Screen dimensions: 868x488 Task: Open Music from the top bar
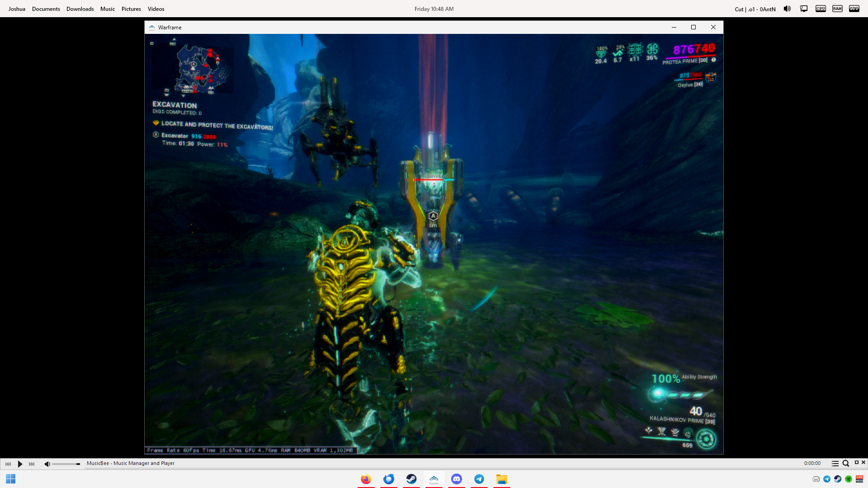pos(108,9)
